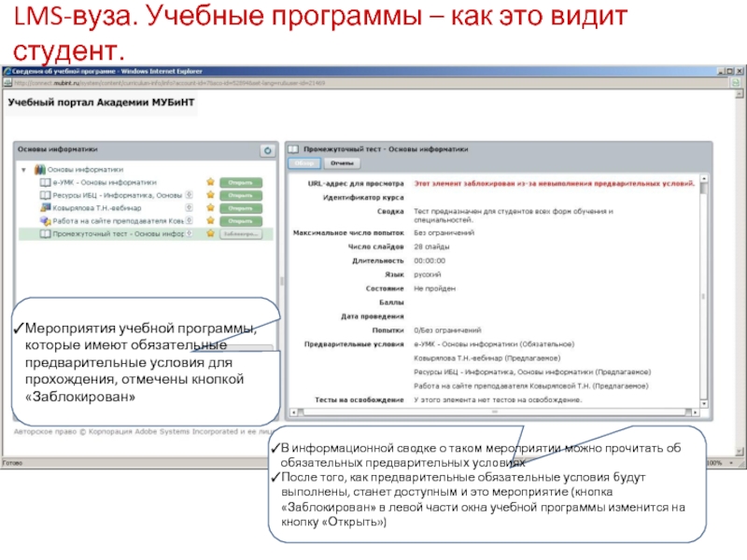Select e-УМК - Основы информатики tree item
The width and height of the screenshot is (747, 560).
click(105, 182)
